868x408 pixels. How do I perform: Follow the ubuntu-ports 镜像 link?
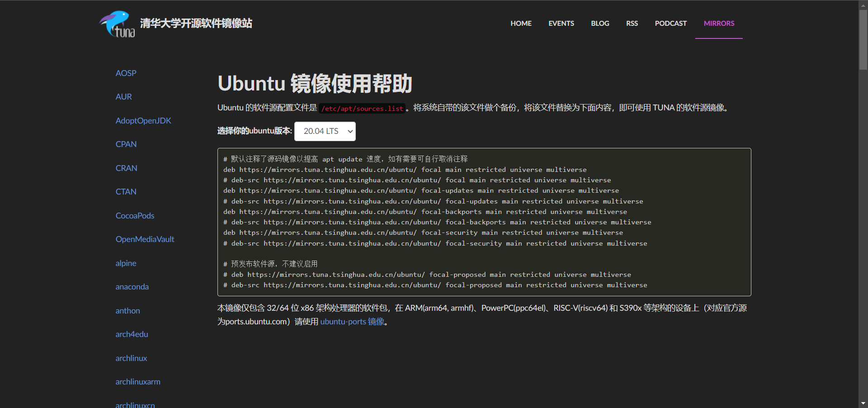pyautogui.click(x=352, y=322)
